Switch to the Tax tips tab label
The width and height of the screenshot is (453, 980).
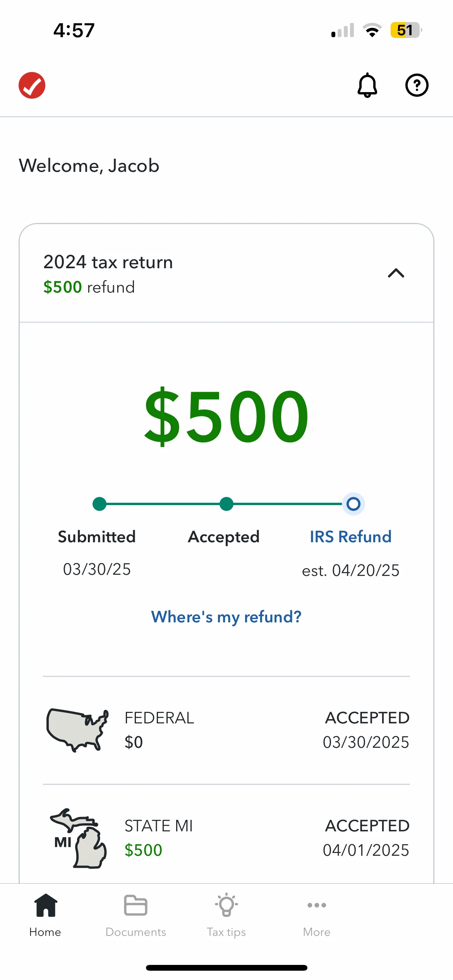coord(226,932)
